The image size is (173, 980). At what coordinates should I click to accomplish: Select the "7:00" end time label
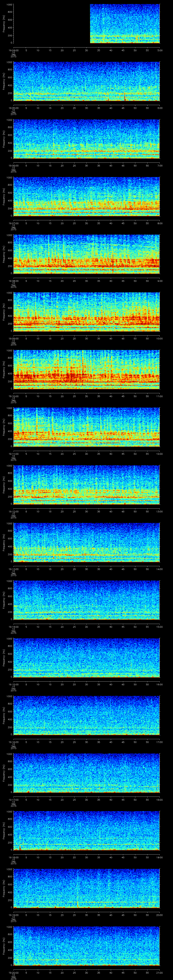click(x=160, y=165)
